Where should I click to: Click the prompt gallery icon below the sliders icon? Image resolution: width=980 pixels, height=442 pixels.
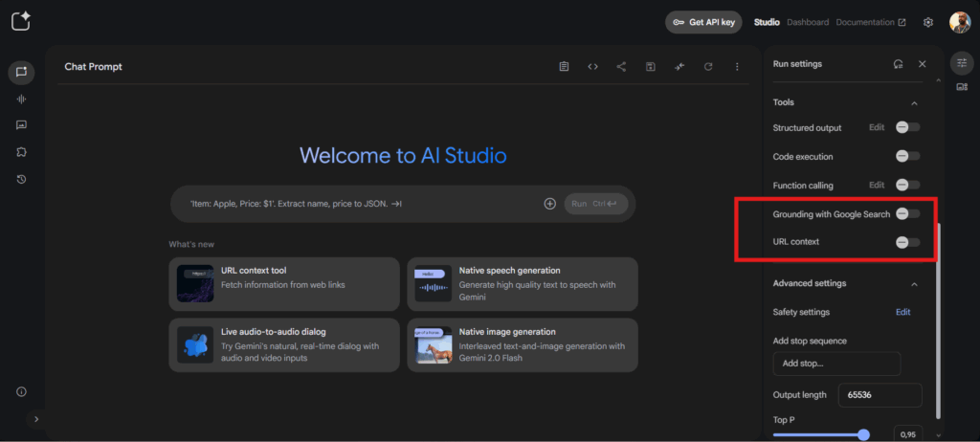(962, 87)
